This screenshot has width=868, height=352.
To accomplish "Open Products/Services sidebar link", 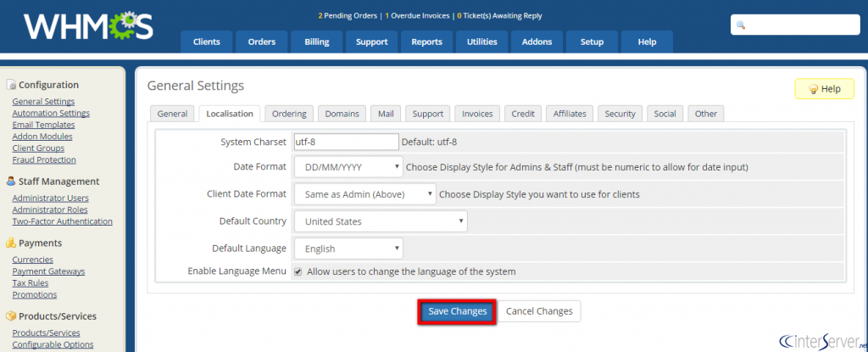I will (x=46, y=332).
